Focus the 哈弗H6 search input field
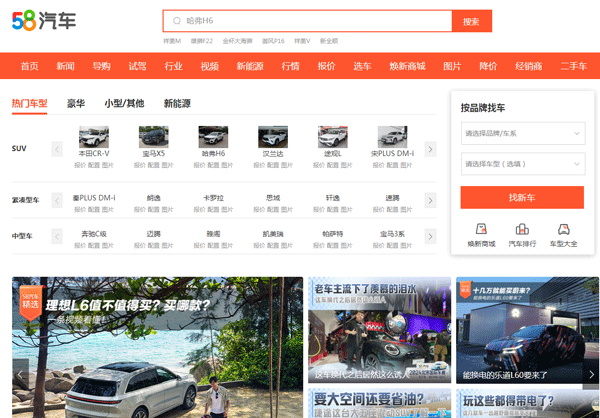 click(307, 21)
